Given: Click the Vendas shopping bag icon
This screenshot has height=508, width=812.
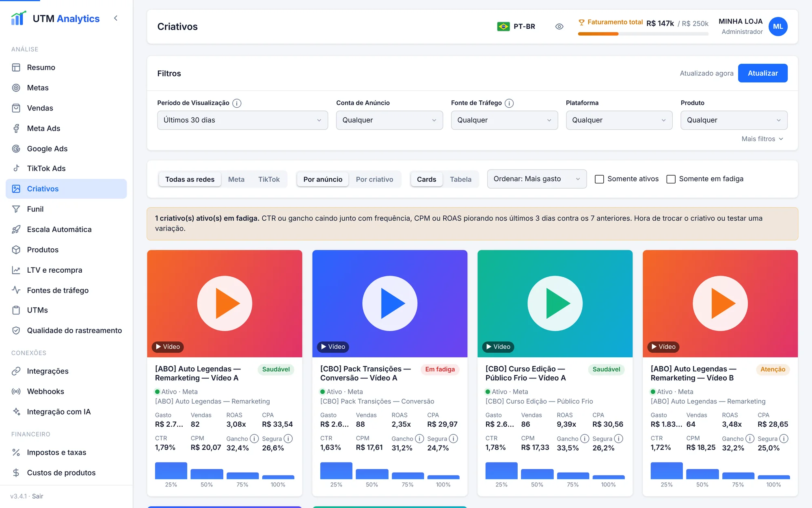Looking at the screenshot, I should (16, 108).
